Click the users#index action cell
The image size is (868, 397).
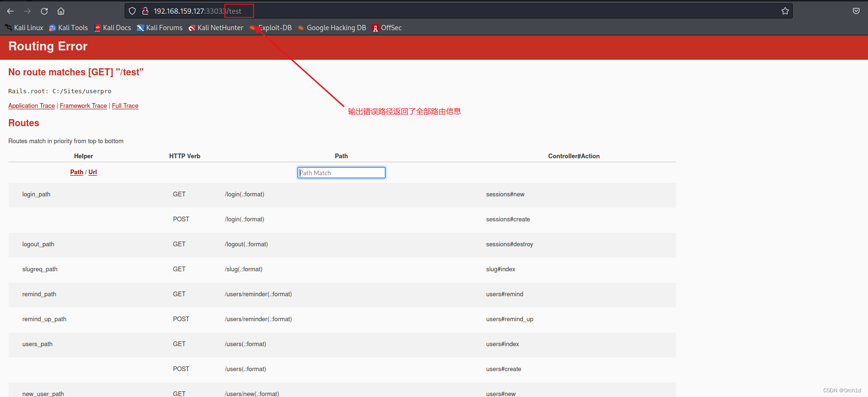(x=502, y=344)
